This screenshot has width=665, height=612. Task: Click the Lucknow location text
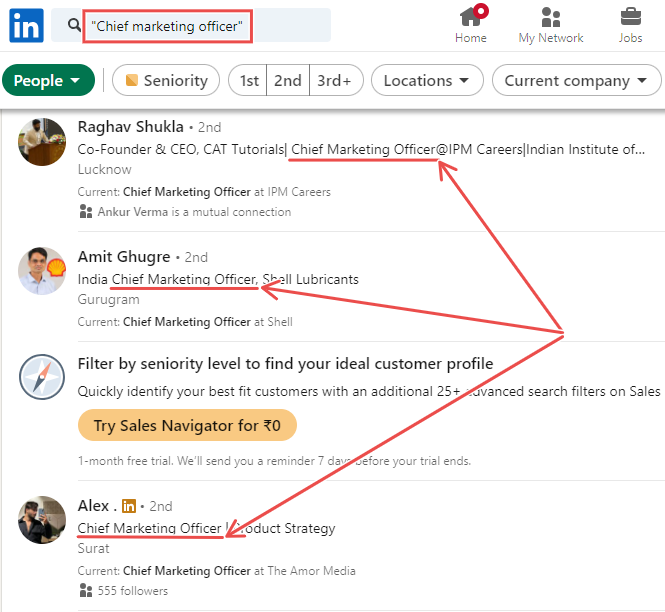pyautogui.click(x=104, y=169)
